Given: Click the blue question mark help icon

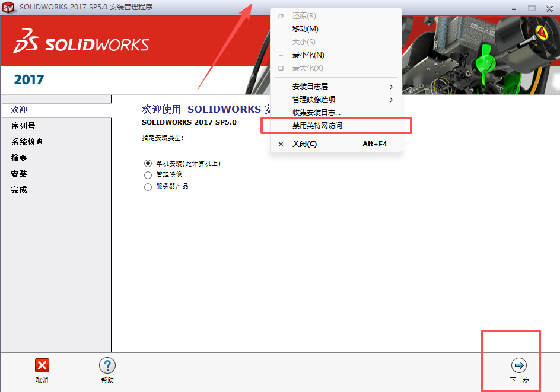Looking at the screenshot, I should [107, 365].
